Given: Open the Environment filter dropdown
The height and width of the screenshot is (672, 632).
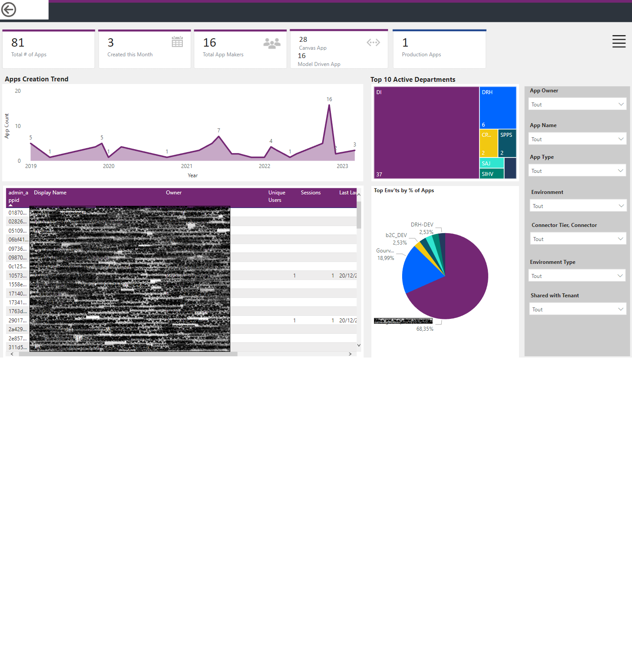Looking at the screenshot, I should click(x=578, y=206).
